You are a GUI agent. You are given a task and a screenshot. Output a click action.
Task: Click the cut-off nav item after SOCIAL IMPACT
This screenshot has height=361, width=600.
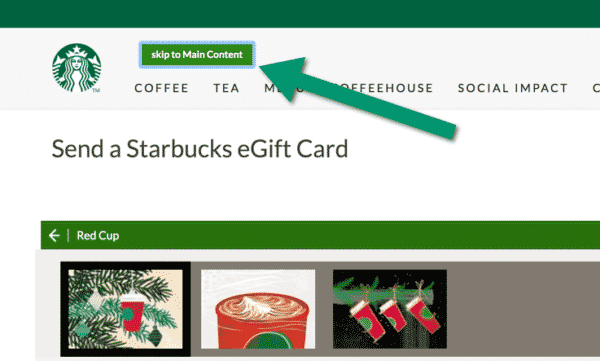596,88
